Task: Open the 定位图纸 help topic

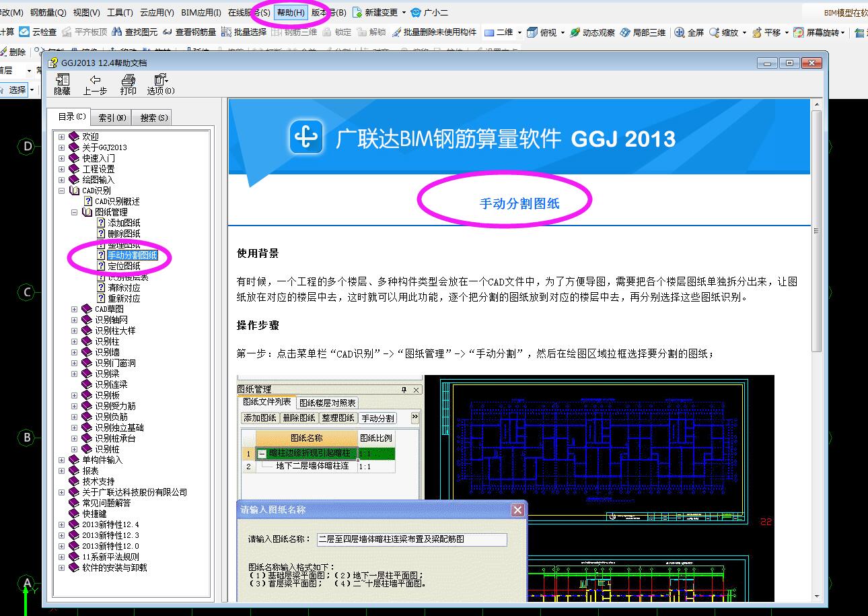Action: tap(124, 266)
